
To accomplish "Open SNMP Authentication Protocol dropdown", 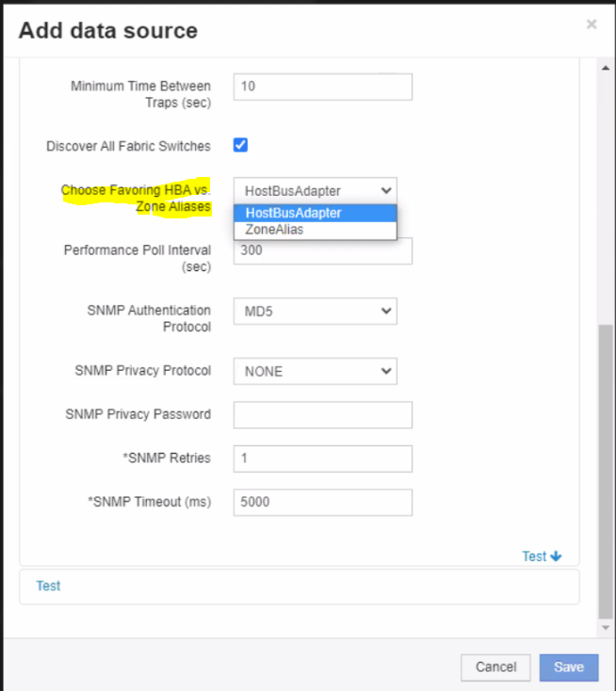I will pos(315,311).
